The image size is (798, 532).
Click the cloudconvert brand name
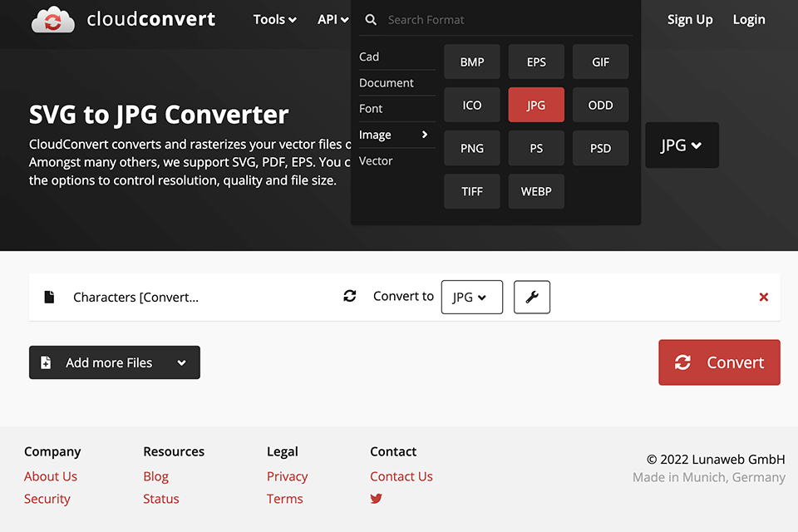point(151,19)
